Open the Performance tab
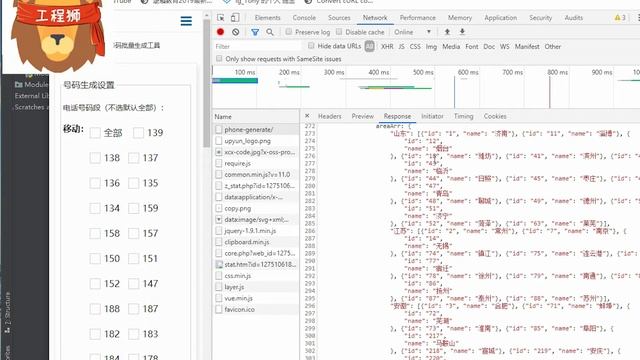Screen dimensions: 640x360 [418, 18]
